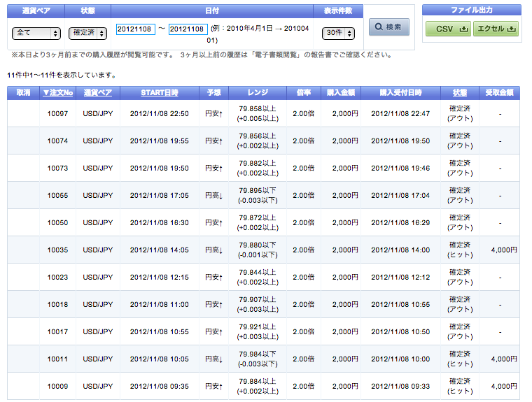
Task: Click 4,000円 payout for order 10035
Action: tap(504, 250)
